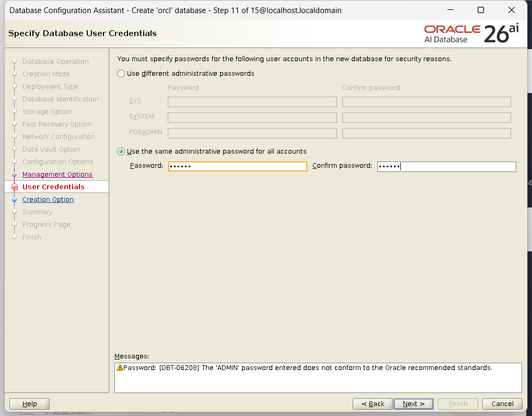Click the Management Options step bullet

click(x=14, y=175)
